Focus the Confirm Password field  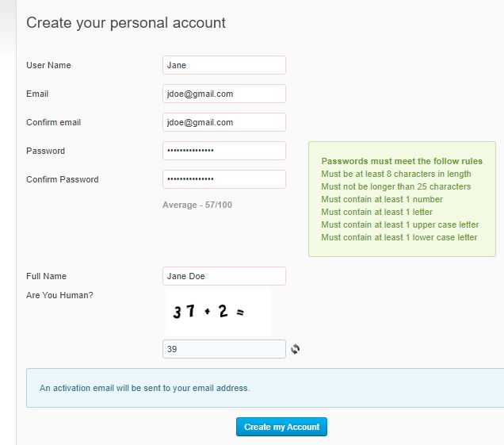coord(223,179)
